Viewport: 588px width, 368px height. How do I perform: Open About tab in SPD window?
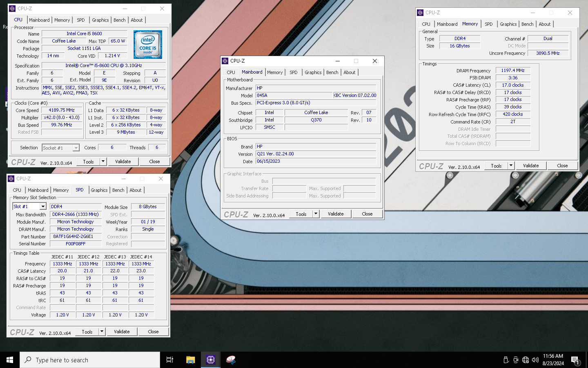[x=136, y=190]
